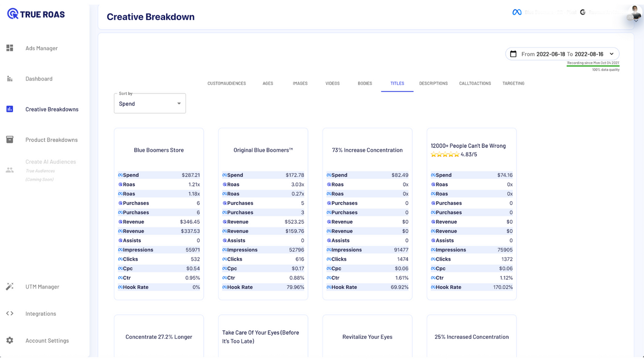Click Meta icon beside Clicks 1372
The image size is (644, 362).
[433, 259]
